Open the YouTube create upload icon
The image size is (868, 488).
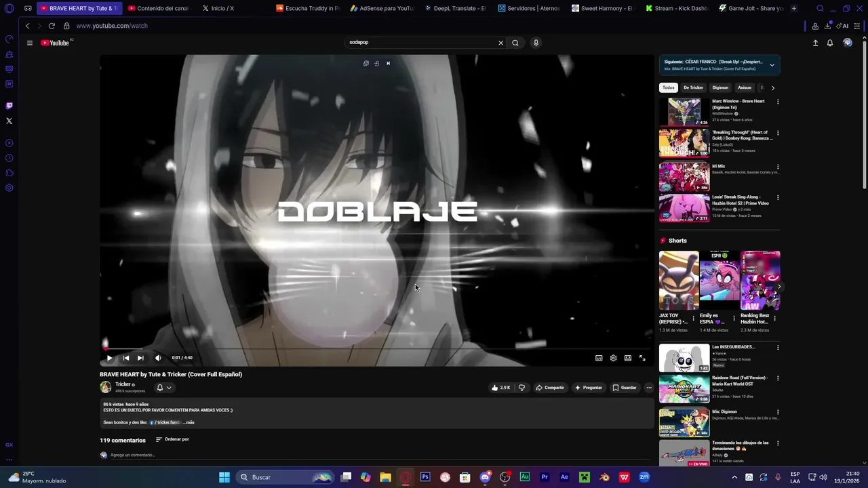pyautogui.click(x=815, y=43)
